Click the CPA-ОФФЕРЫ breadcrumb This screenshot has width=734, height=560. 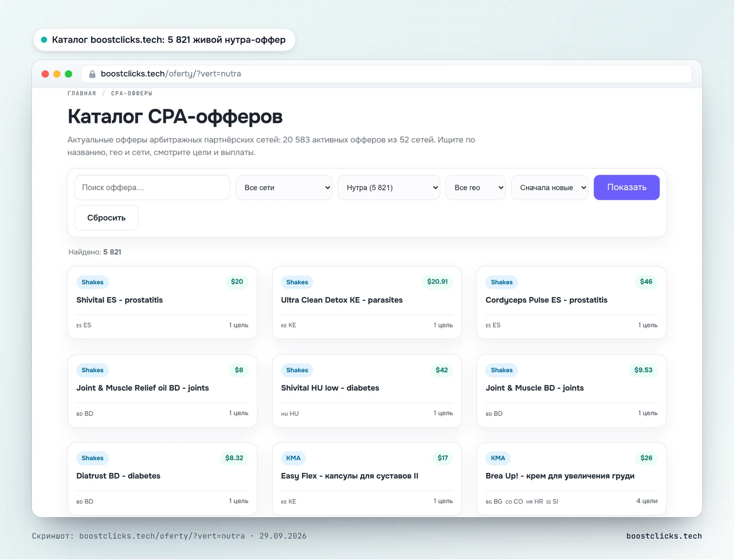[132, 94]
